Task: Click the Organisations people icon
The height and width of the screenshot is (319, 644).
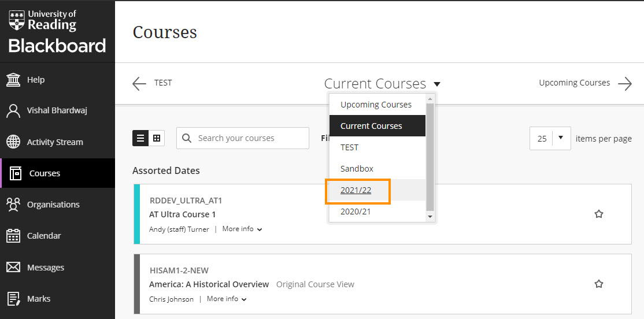Action: pyautogui.click(x=13, y=205)
